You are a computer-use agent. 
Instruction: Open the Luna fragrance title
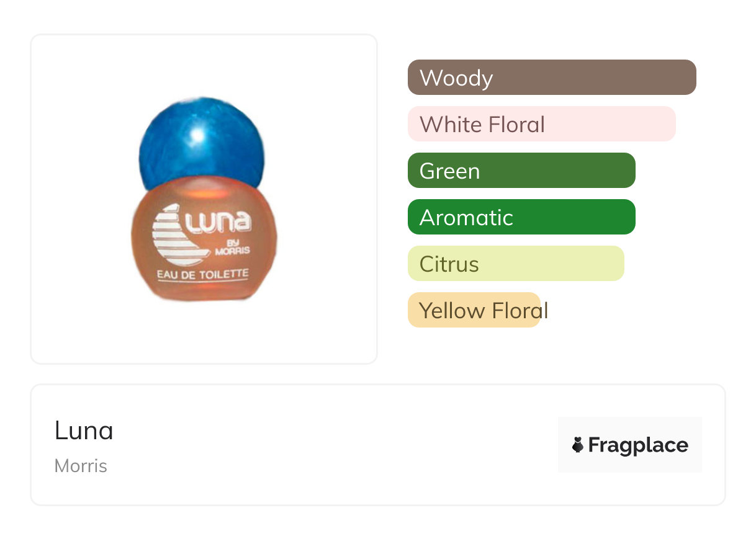point(84,431)
